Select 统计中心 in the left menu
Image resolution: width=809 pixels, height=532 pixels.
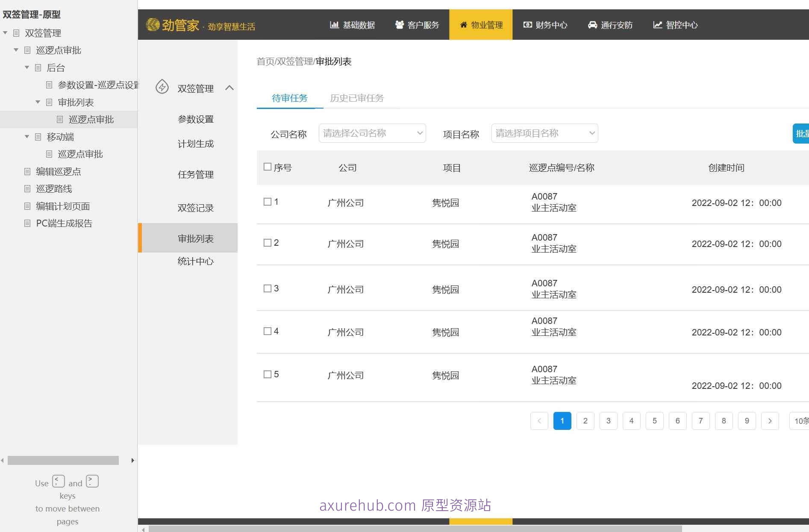pos(195,261)
